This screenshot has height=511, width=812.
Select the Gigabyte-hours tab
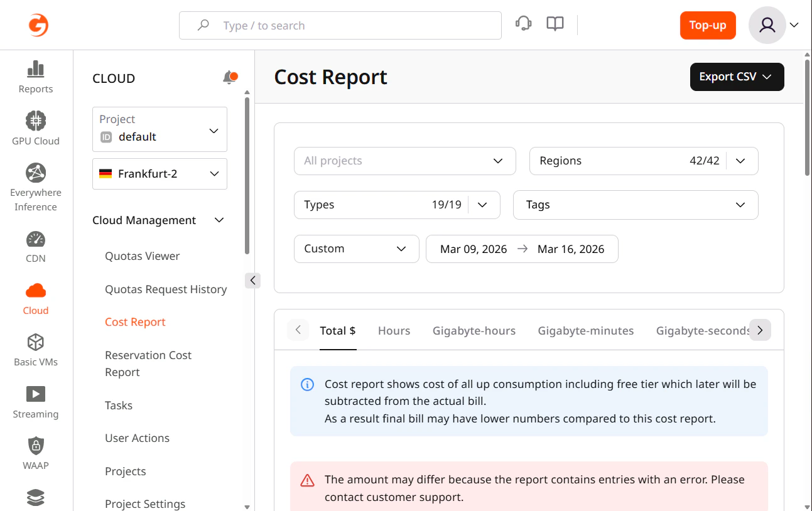click(x=474, y=330)
